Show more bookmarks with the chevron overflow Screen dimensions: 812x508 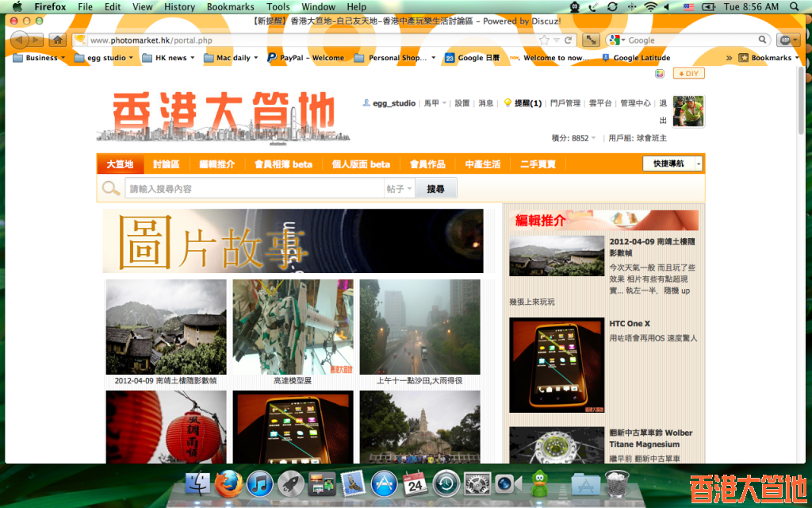pos(730,57)
